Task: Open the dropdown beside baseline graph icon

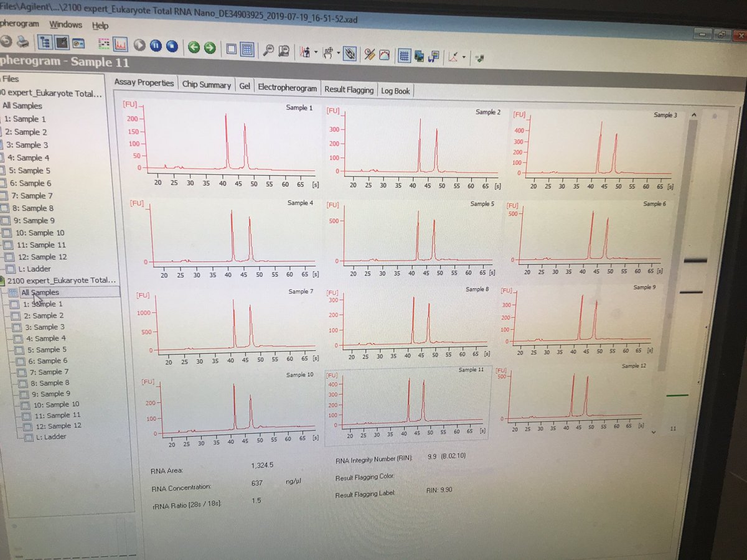Action: 464,57
